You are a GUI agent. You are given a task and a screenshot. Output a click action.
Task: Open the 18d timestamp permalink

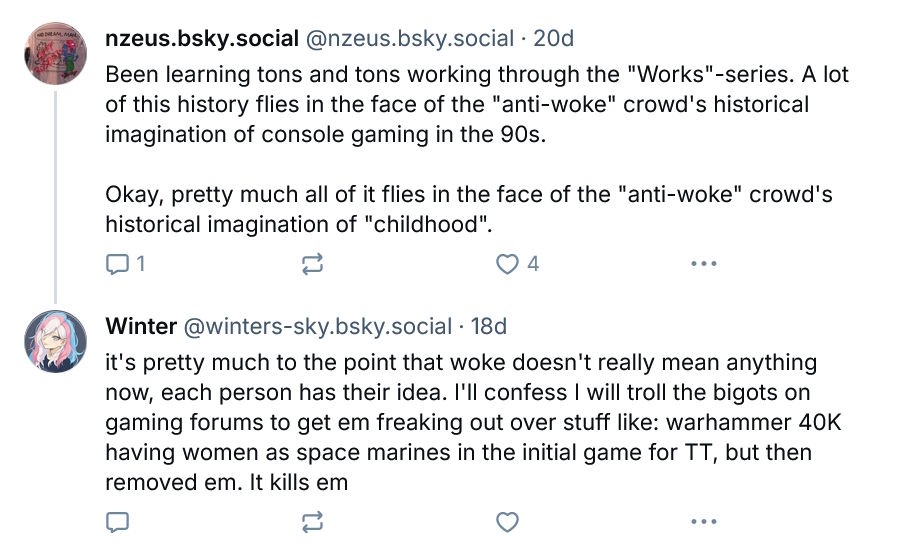click(489, 326)
